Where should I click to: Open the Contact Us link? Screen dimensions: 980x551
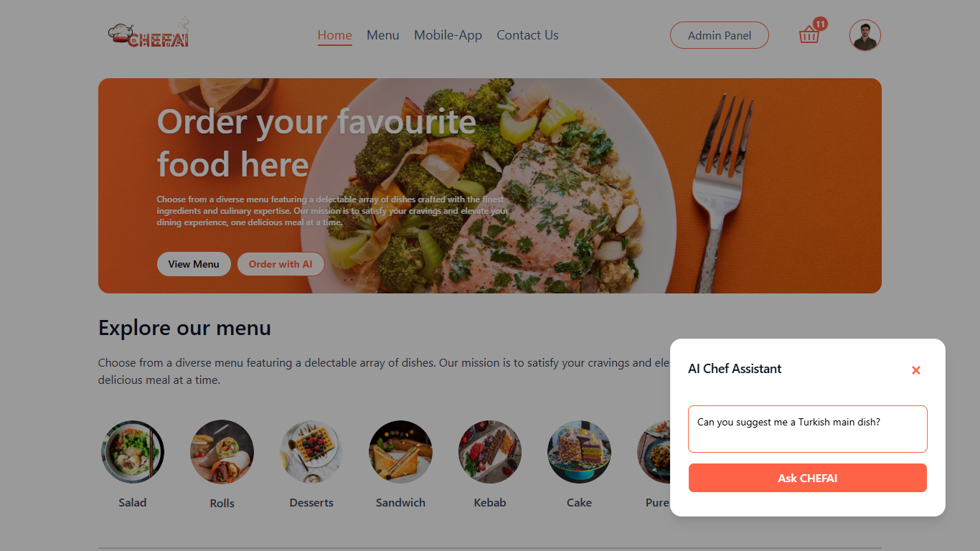pos(527,35)
